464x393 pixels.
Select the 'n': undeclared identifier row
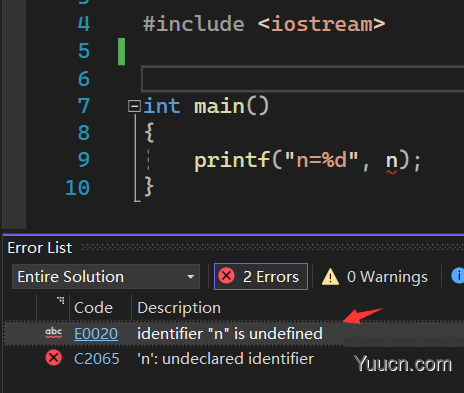[x=233, y=359]
